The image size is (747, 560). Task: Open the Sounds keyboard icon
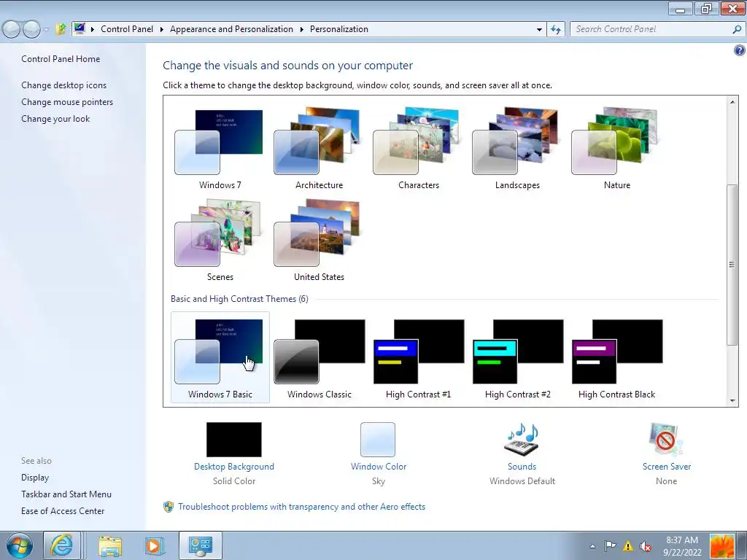tap(522, 440)
